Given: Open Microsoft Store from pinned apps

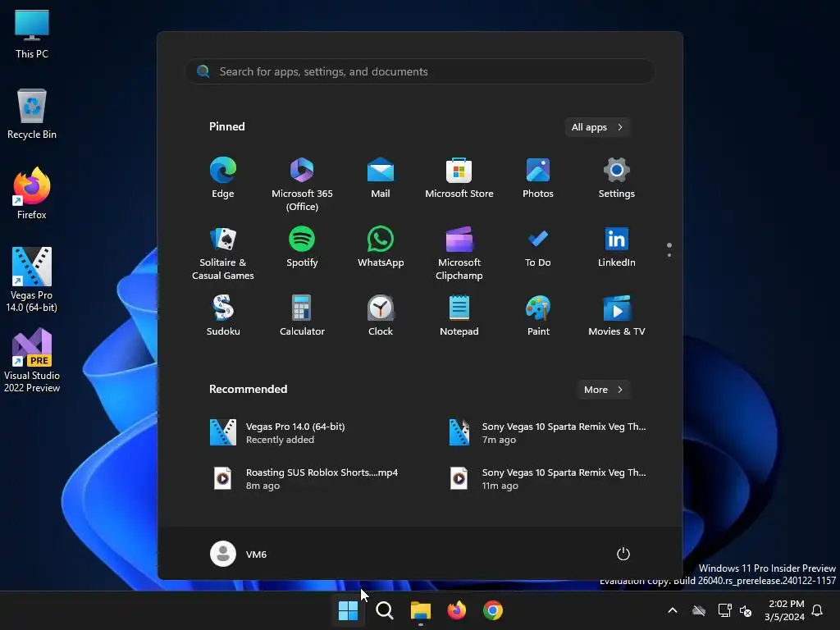Looking at the screenshot, I should pos(459,178).
